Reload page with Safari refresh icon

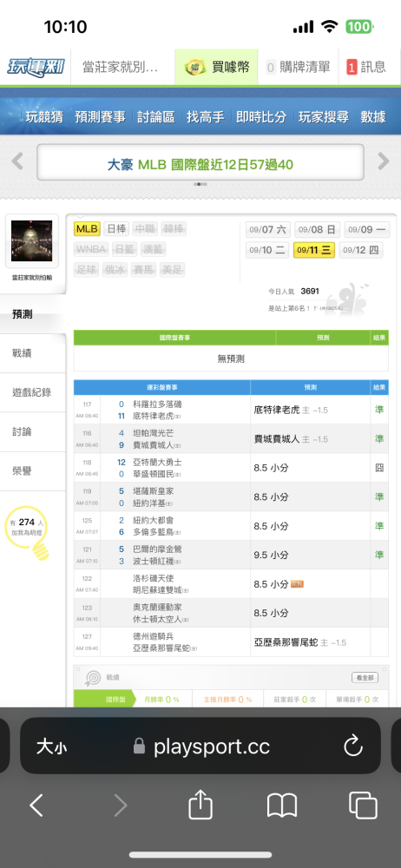[x=352, y=746]
